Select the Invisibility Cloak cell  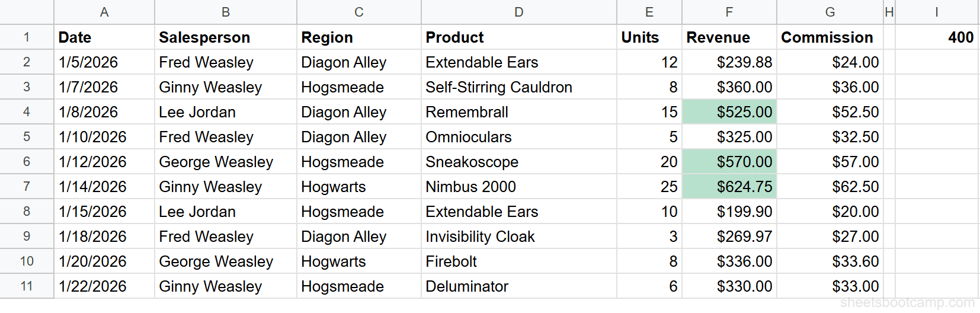[x=519, y=237]
